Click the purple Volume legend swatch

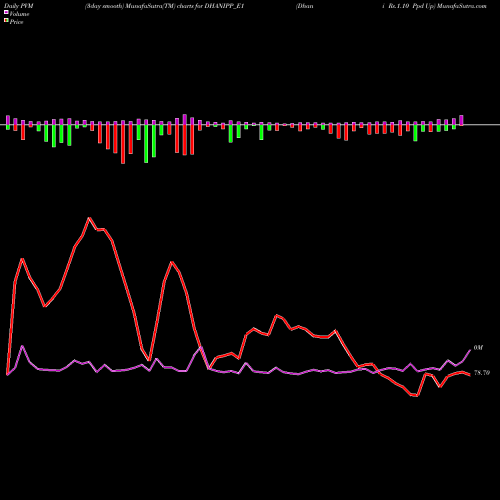6,13
